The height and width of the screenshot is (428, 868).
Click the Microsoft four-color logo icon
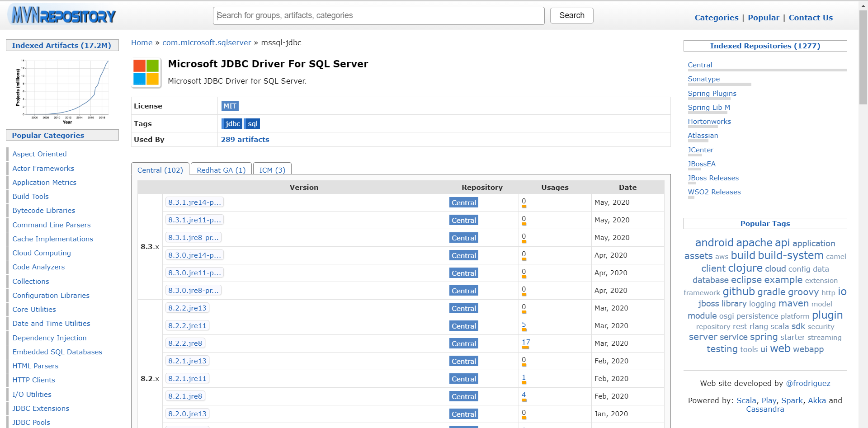tap(146, 72)
